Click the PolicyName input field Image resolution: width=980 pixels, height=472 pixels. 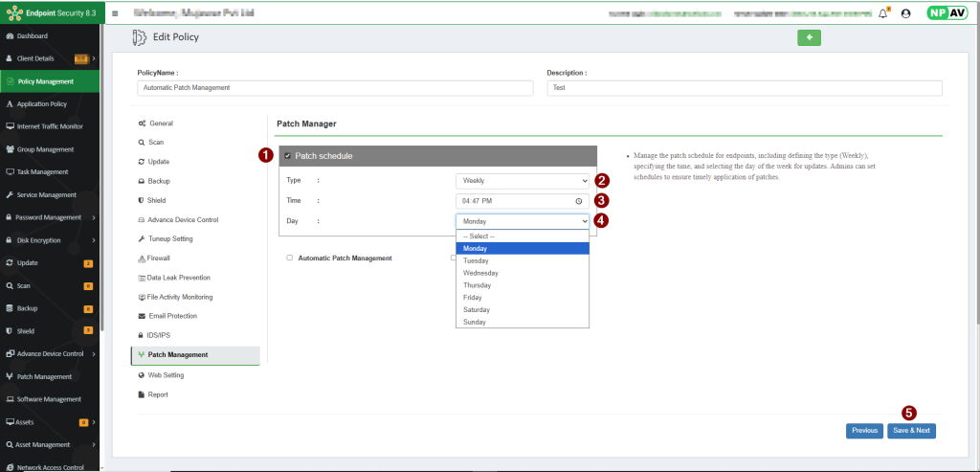click(335, 88)
